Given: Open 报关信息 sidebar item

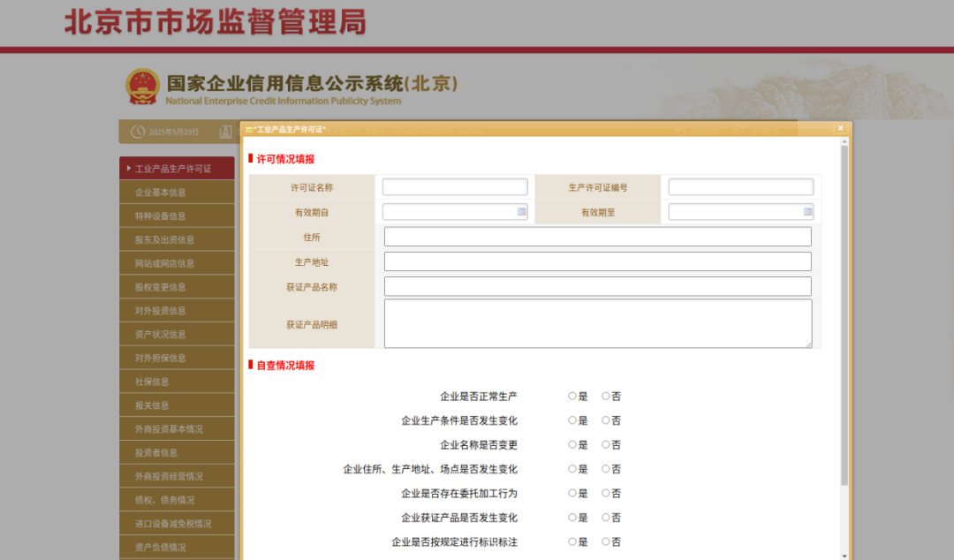Looking at the screenshot, I should point(177,406).
